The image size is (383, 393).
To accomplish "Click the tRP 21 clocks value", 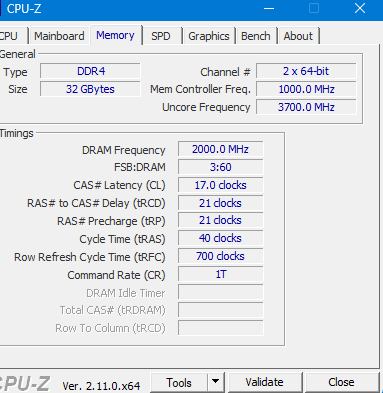I will [220, 220].
